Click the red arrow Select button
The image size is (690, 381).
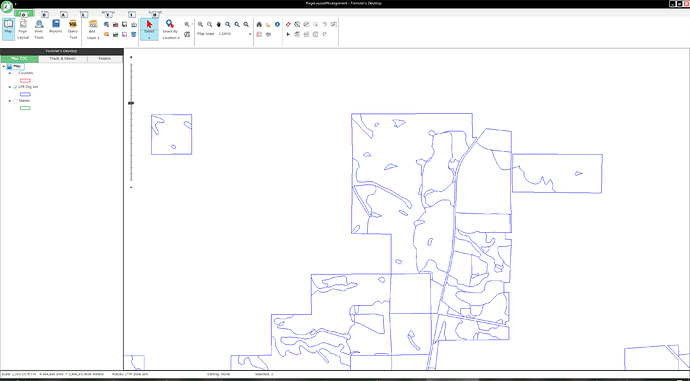tap(149, 29)
